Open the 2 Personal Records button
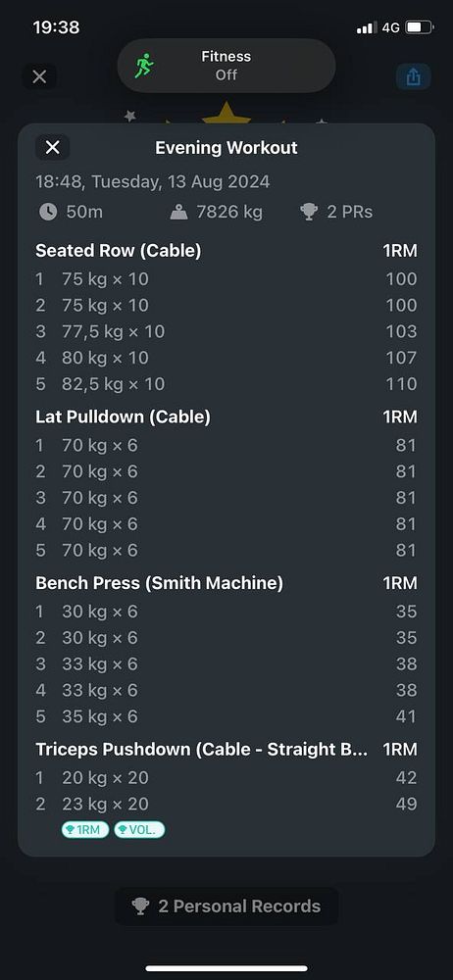The width and height of the screenshot is (453, 980). point(226,906)
